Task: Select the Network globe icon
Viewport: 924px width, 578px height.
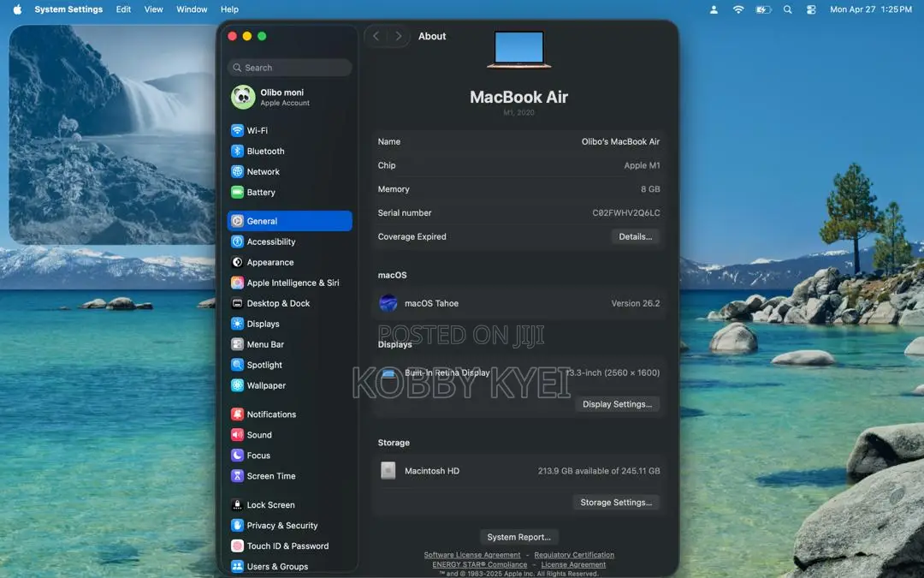Action: 237,171
